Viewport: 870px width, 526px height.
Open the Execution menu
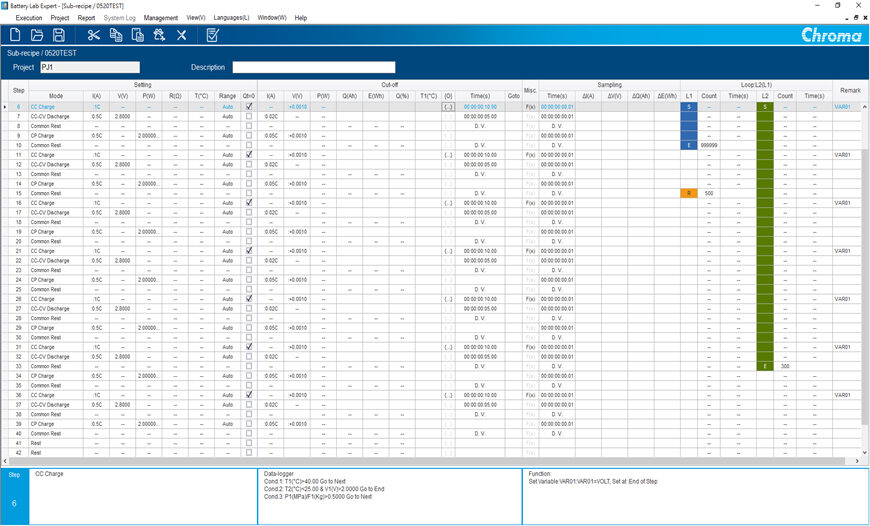click(29, 18)
